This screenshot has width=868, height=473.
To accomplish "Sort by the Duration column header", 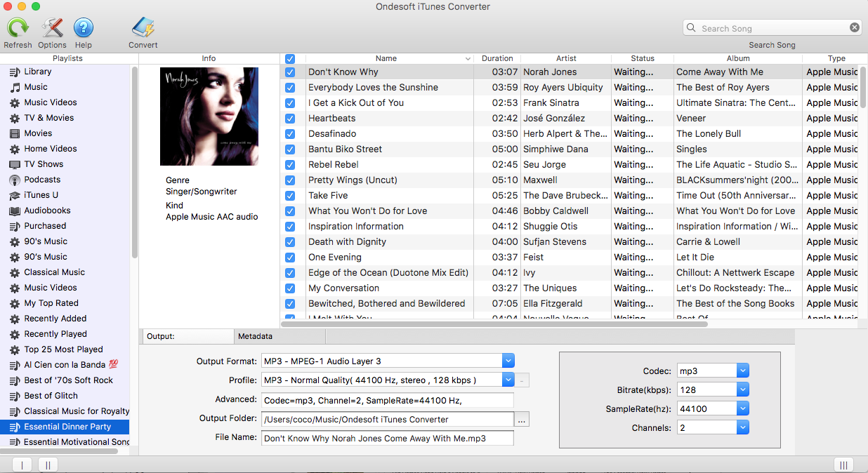I will [x=497, y=58].
